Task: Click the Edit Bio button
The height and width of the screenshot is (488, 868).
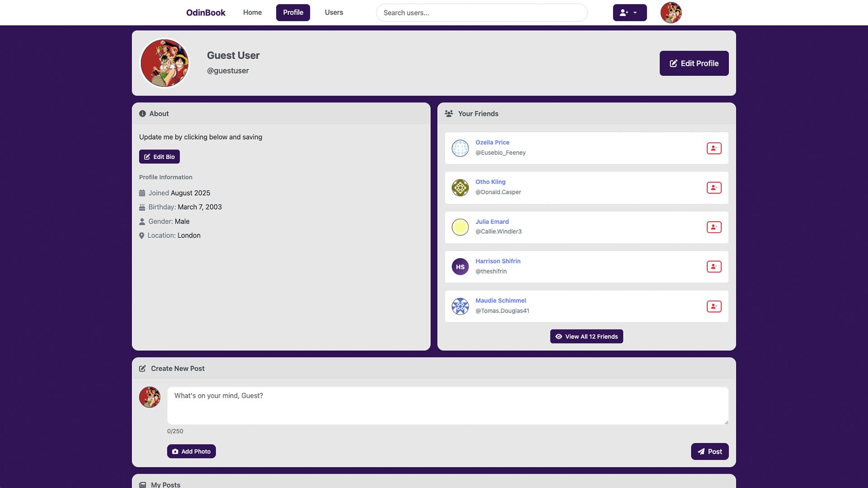Action: tap(159, 156)
